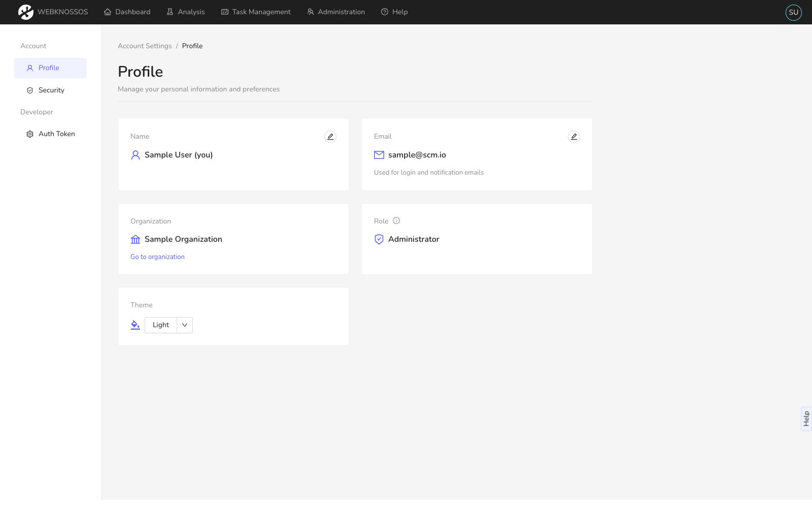Open the SU user avatar menu
Viewport: 812px width, 508px height.
(793, 12)
